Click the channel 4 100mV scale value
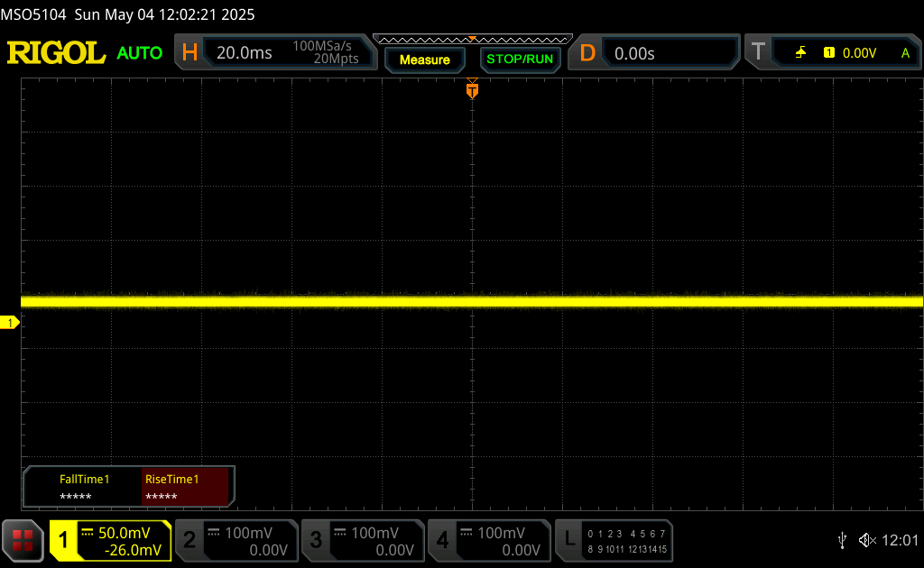924x568 pixels. coord(502,533)
